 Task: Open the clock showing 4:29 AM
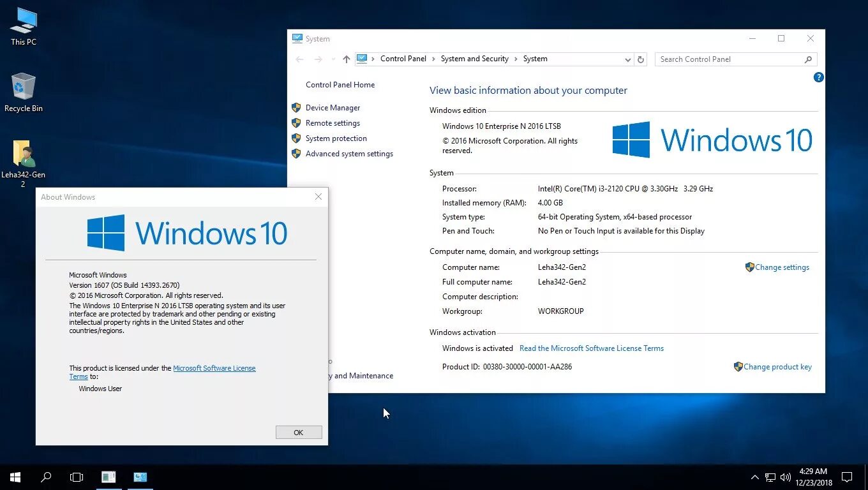[x=813, y=477]
